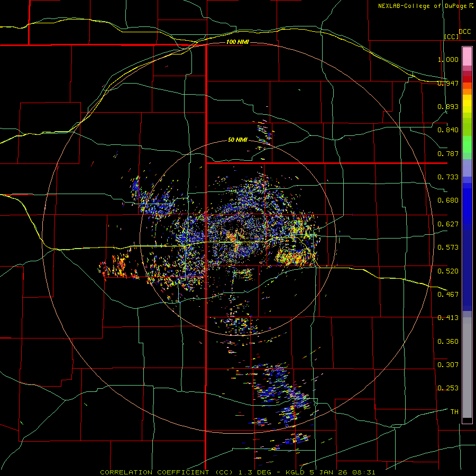Click the gray lower segment of the color bar

(467, 368)
